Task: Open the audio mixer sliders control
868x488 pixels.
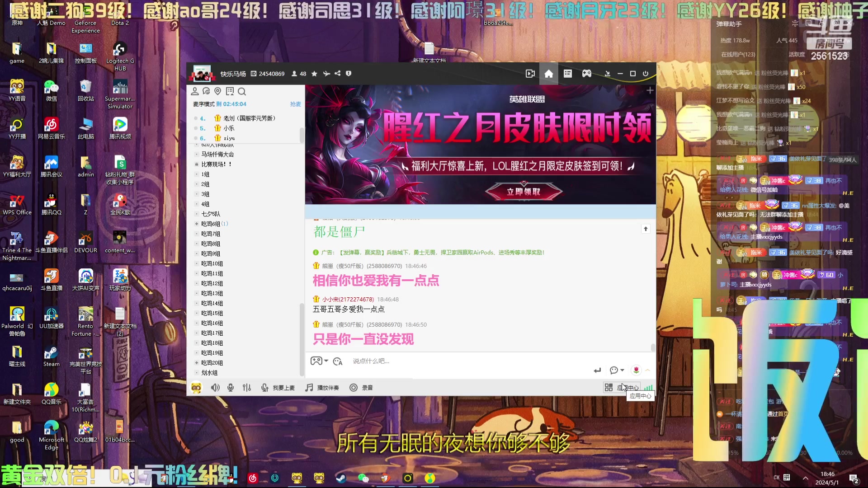Action: (x=246, y=387)
